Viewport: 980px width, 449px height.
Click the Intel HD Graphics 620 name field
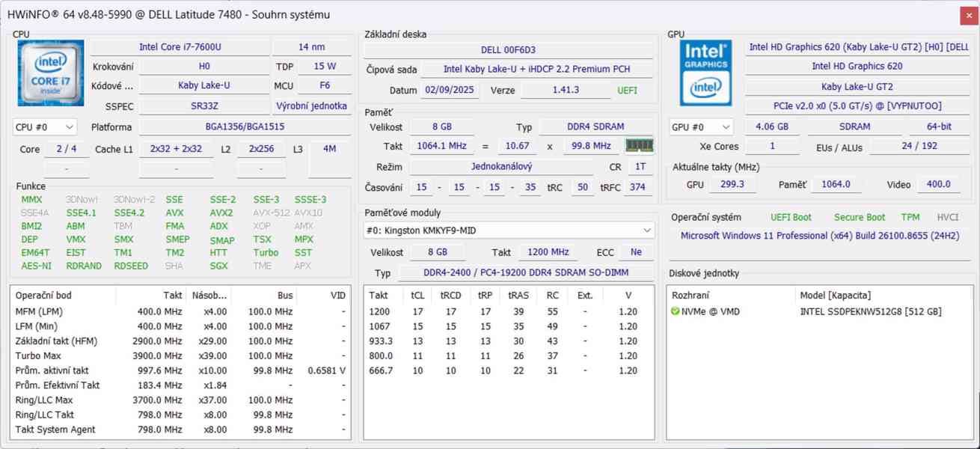pos(857,66)
